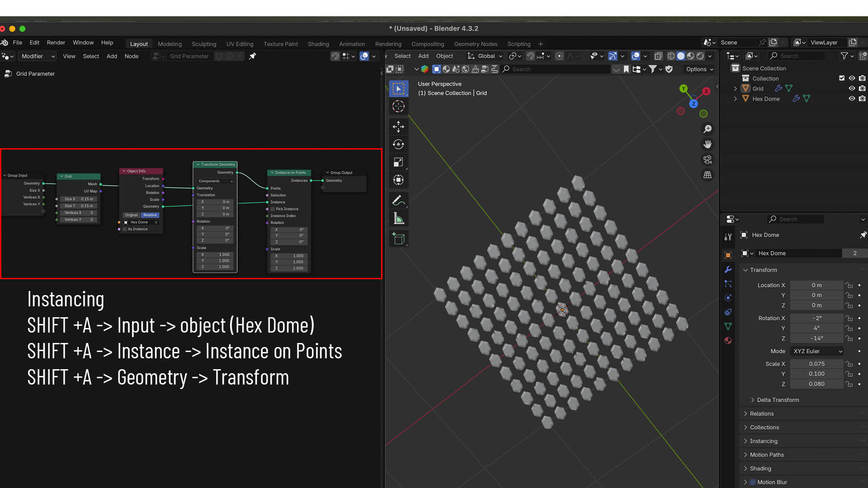Select the Move tool in viewport toolbar

(x=398, y=126)
